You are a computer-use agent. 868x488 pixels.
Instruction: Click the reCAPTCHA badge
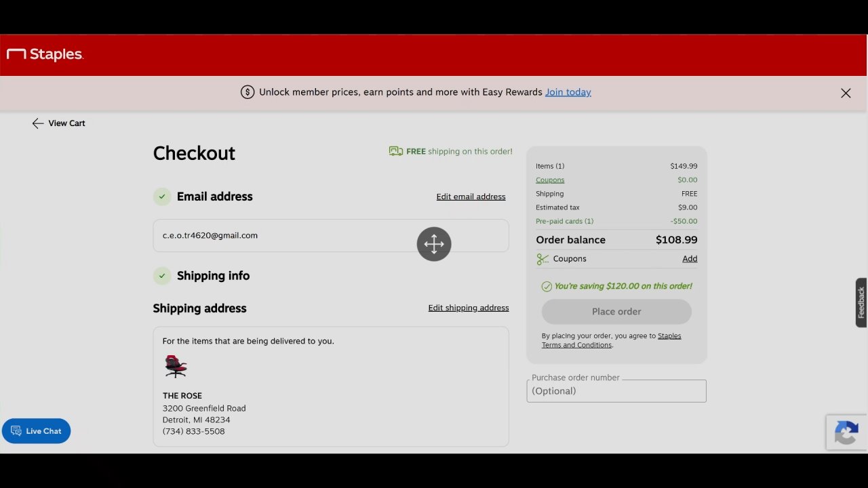(x=846, y=432)
